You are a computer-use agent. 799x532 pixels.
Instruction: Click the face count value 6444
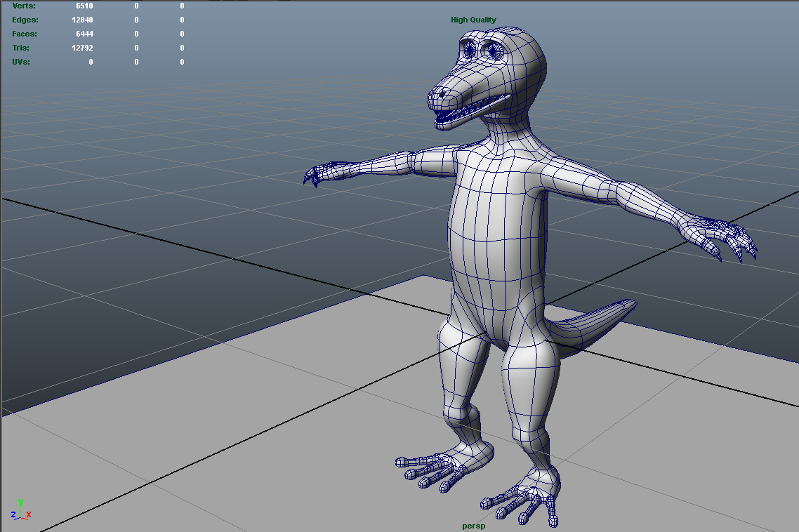pos(84,34)
